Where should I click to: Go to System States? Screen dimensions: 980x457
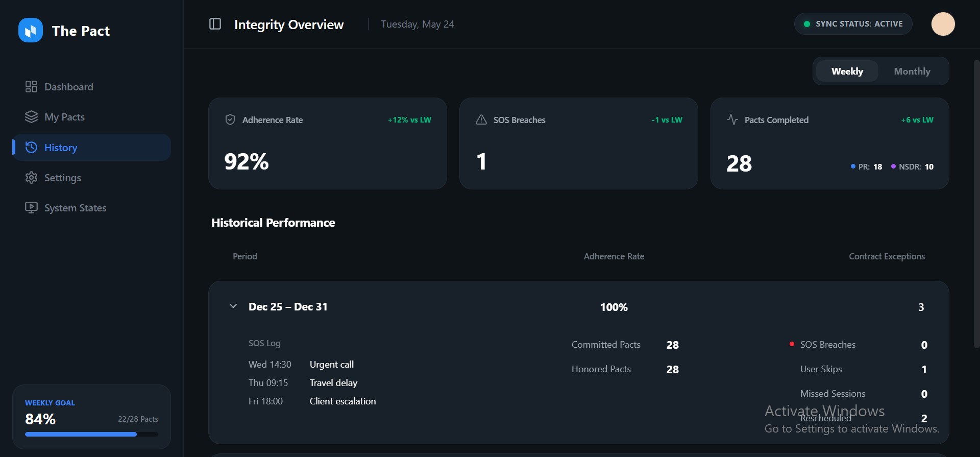pyautogui.click(x=92, y=208)
